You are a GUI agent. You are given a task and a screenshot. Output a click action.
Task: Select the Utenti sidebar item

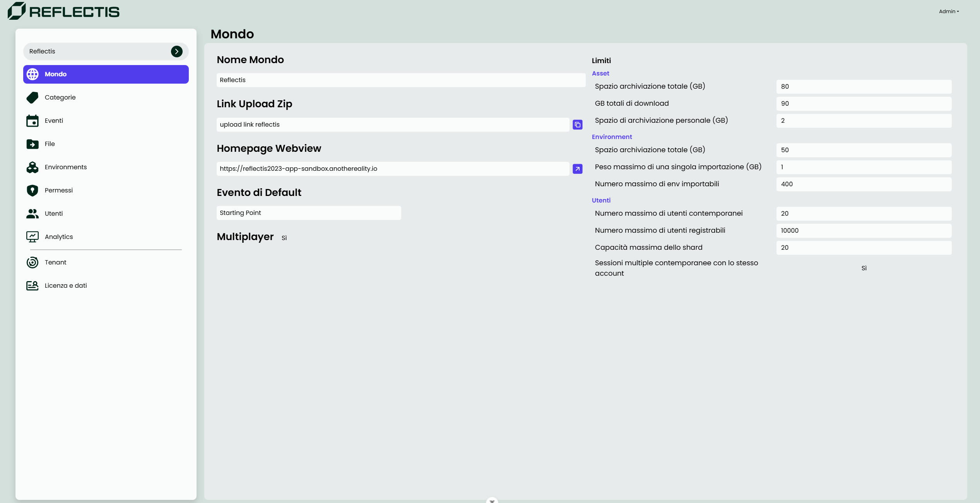coord(53,214)
